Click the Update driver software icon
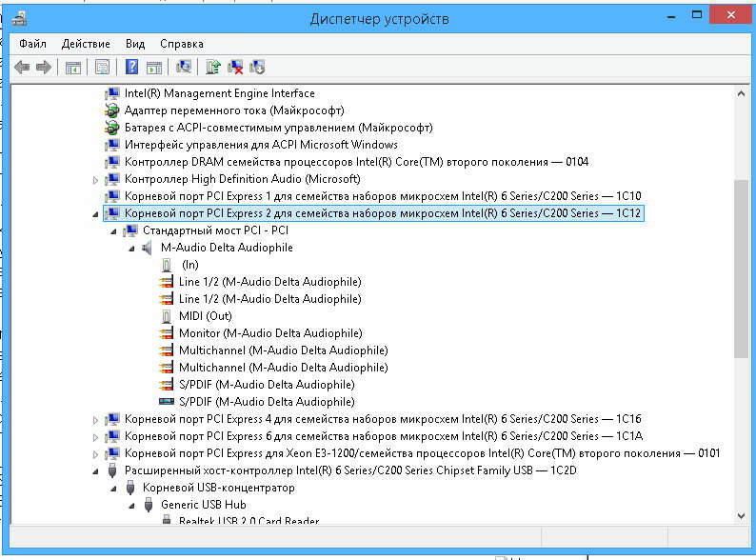The width and height of the screenshot is (756, 560). tap(213, 67)
